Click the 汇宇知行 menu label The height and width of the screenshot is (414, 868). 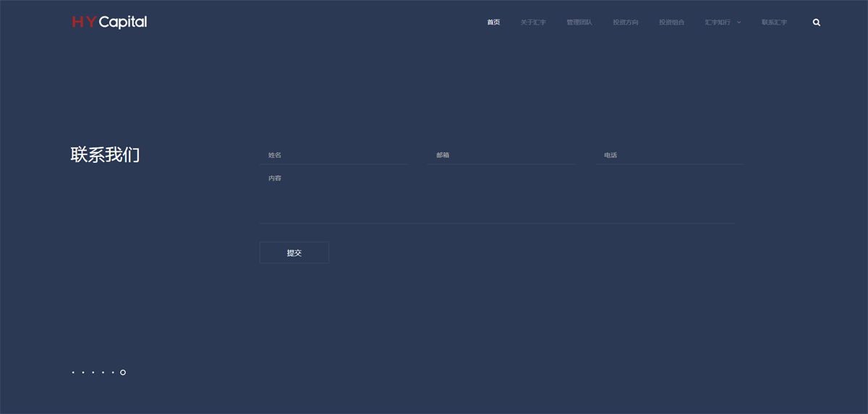[718, 22]
